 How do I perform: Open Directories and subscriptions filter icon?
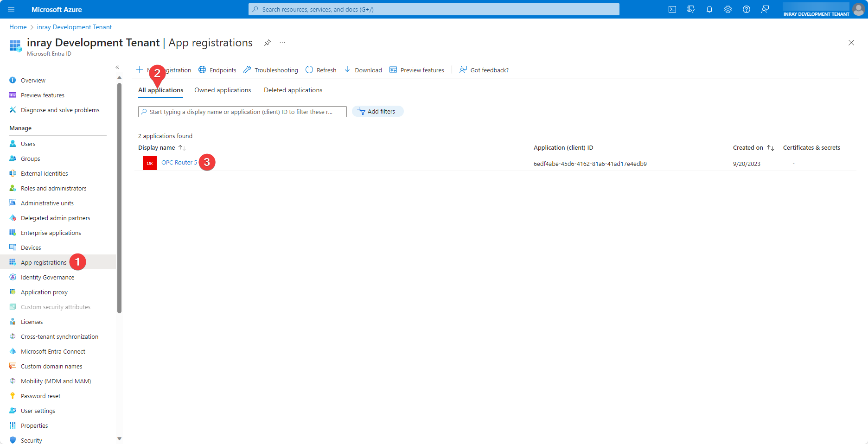pyautogui.click(x=691, y=9)
